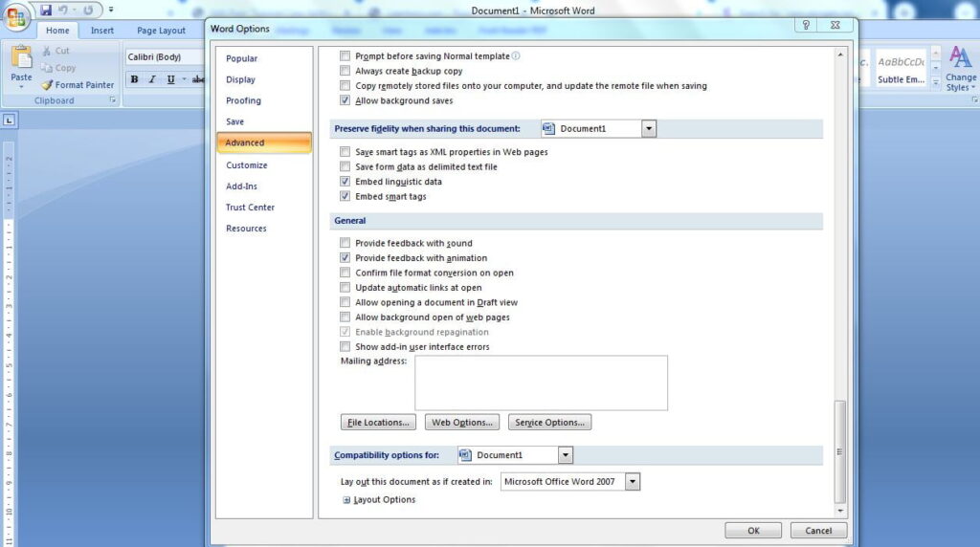This screenshot has width=980, height=547.
Task: Open Preserve fidelity document dropdown
Action: 649,129
